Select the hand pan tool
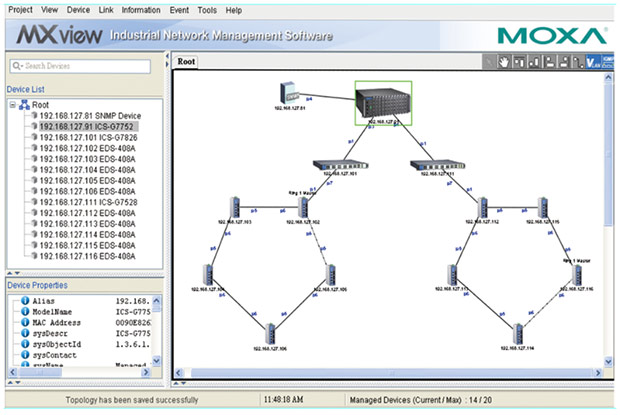Screen dimensions: 620x415 click(503, 62)
